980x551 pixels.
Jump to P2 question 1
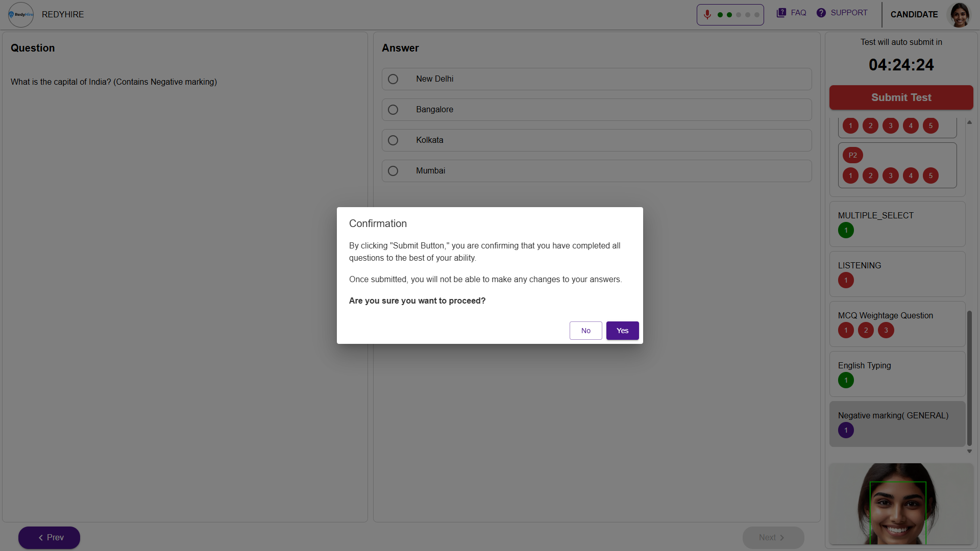point(850,176)
